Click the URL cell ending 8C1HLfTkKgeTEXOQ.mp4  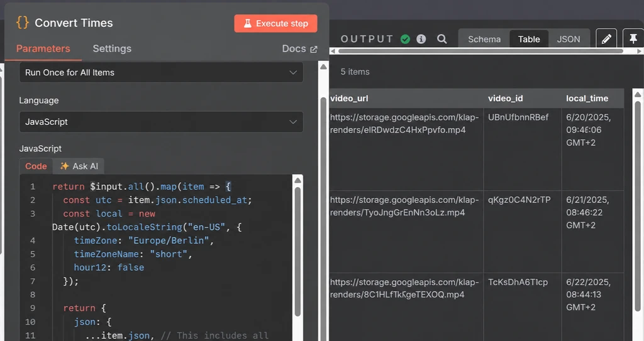(x=406, y=307)
